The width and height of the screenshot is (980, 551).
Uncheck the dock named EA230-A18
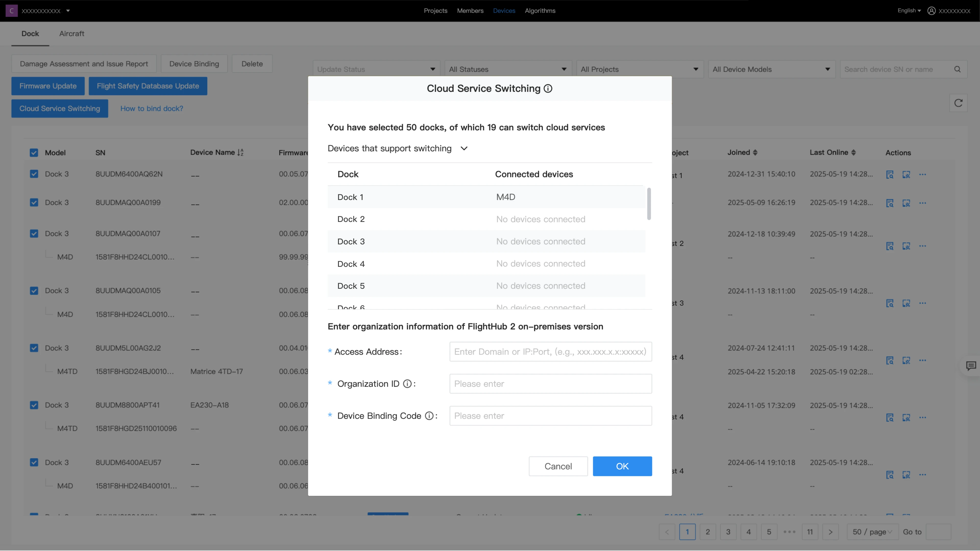click(x=34, y=405)
